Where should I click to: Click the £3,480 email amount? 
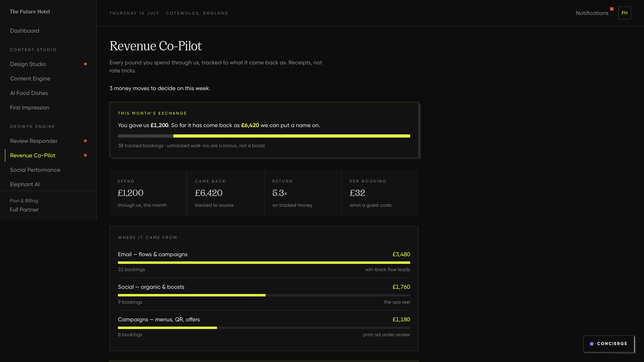pyautogui.click(x=401, y=254)
